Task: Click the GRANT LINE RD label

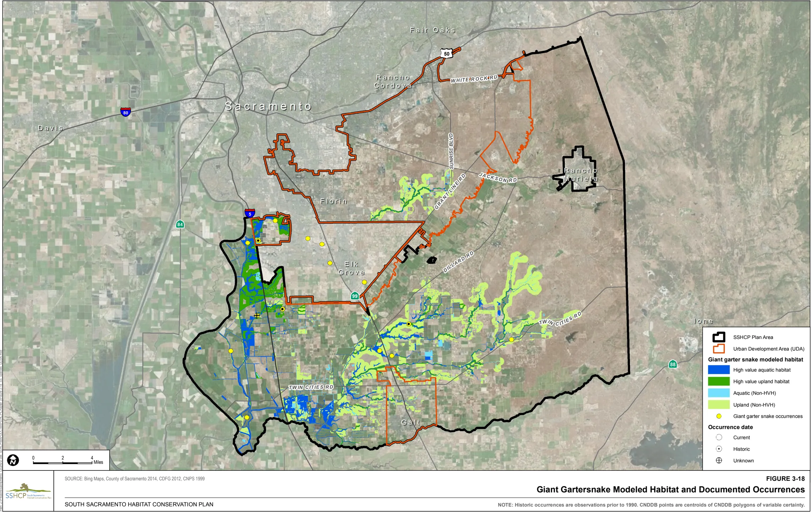Action: click(x=450, y=191)
